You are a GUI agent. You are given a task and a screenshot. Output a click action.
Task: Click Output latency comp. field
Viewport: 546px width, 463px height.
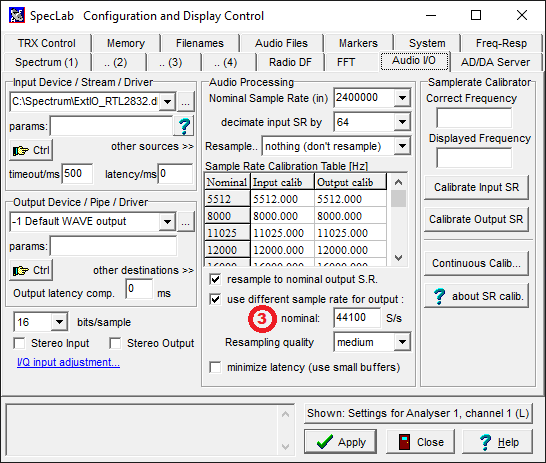coord(139,289)
